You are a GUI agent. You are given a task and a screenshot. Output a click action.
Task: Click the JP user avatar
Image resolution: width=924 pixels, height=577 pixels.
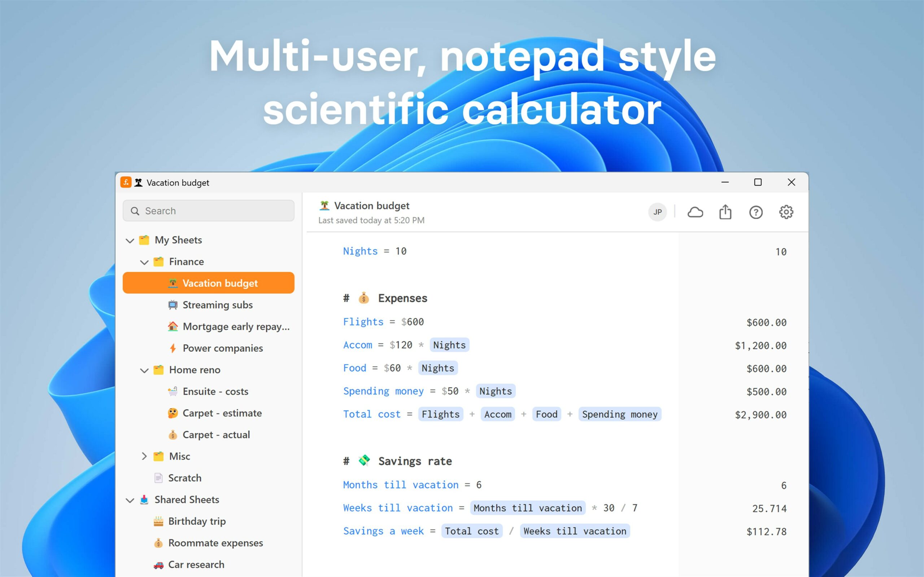tap(657, 212)
